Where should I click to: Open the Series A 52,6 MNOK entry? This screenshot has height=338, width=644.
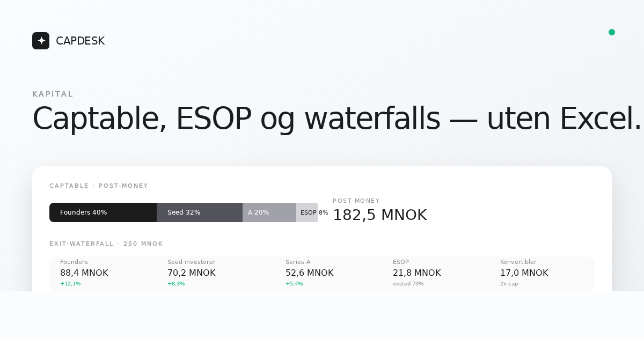[x=310, y=273]
